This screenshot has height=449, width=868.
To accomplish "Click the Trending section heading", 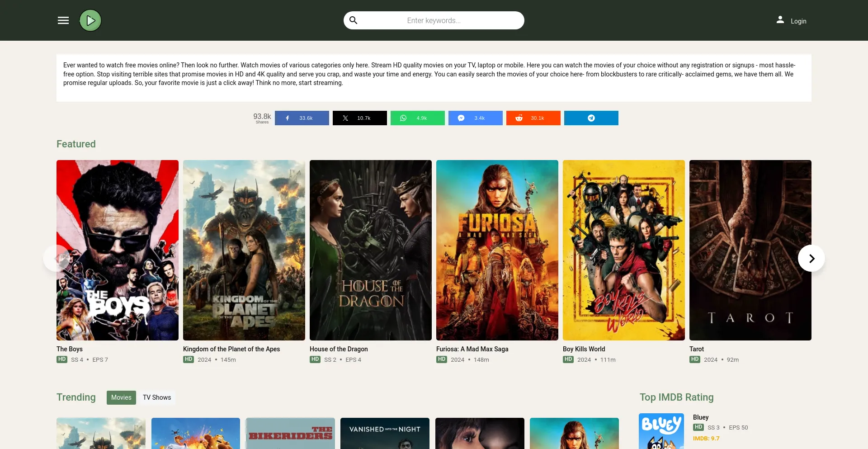I will [76, 397].
